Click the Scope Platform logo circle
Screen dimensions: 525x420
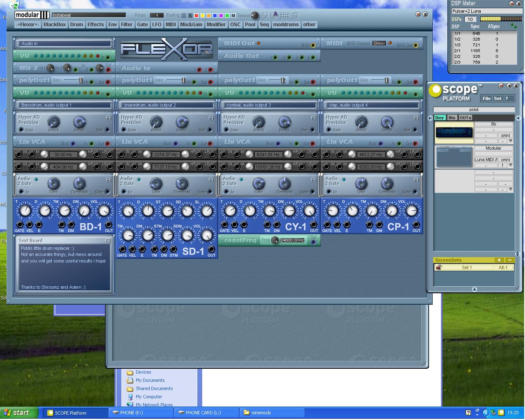[435, 91]
